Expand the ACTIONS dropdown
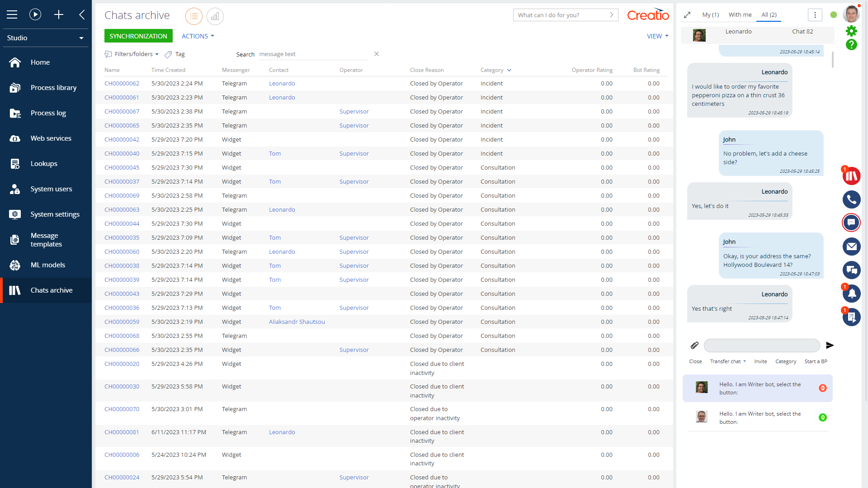The image size is (868, 488). [198, 36]
